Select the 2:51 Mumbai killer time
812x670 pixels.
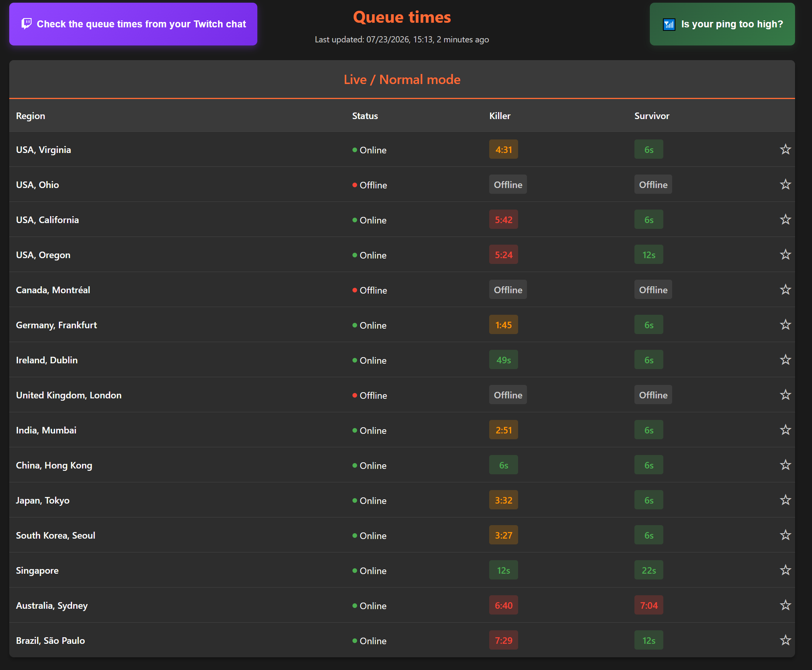503,430
